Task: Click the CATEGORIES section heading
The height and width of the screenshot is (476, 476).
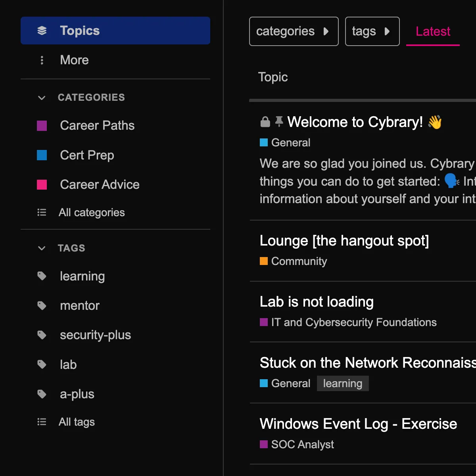Action: [x=91, y=98]
